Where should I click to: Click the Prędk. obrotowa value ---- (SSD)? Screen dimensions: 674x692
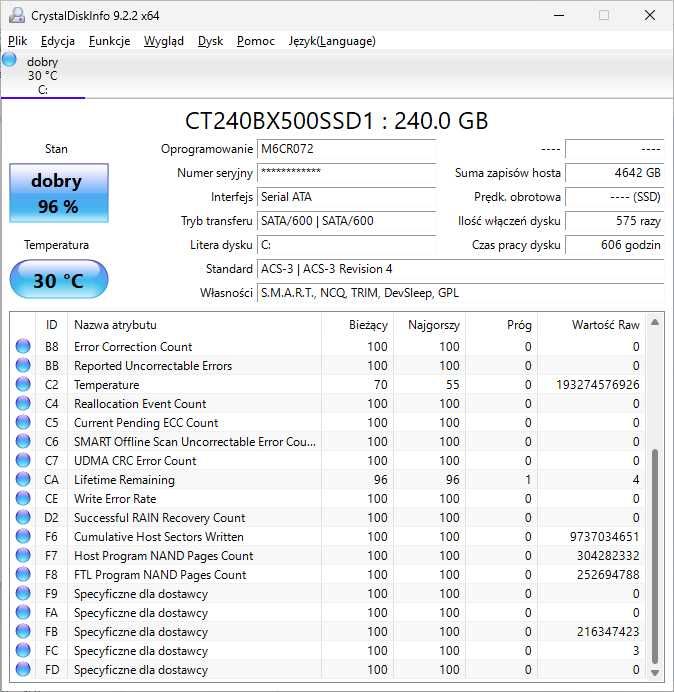pyautogui.click(x=614, y=197)
